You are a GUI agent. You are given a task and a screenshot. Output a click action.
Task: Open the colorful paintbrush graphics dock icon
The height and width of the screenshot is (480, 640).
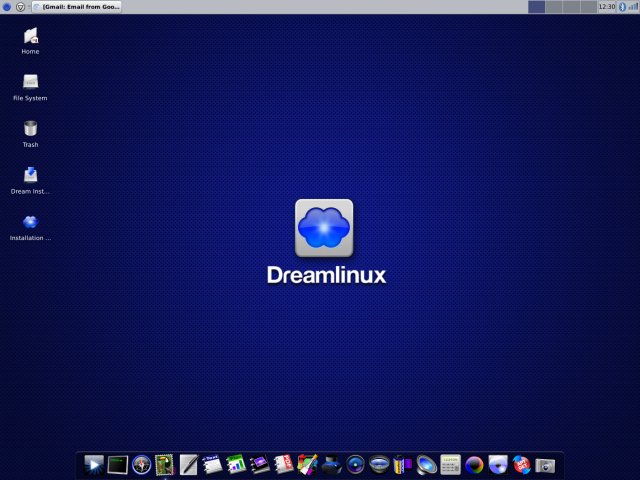307,465
